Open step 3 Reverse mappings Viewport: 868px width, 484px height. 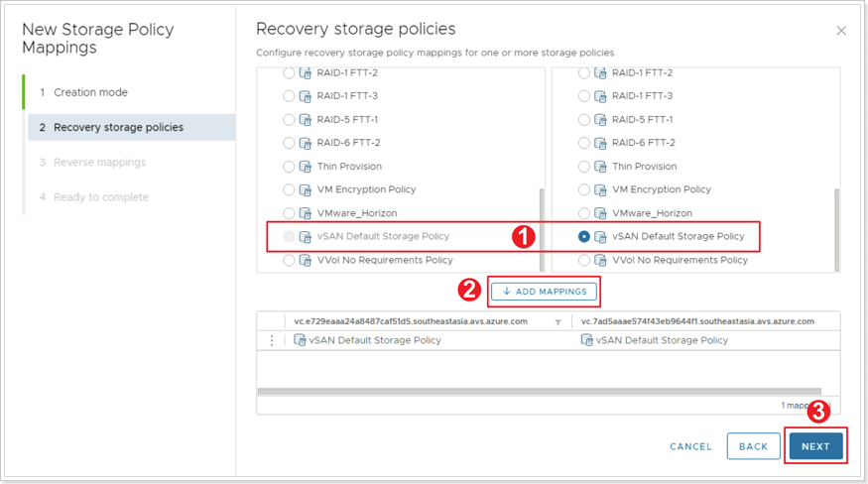(92, 163)
